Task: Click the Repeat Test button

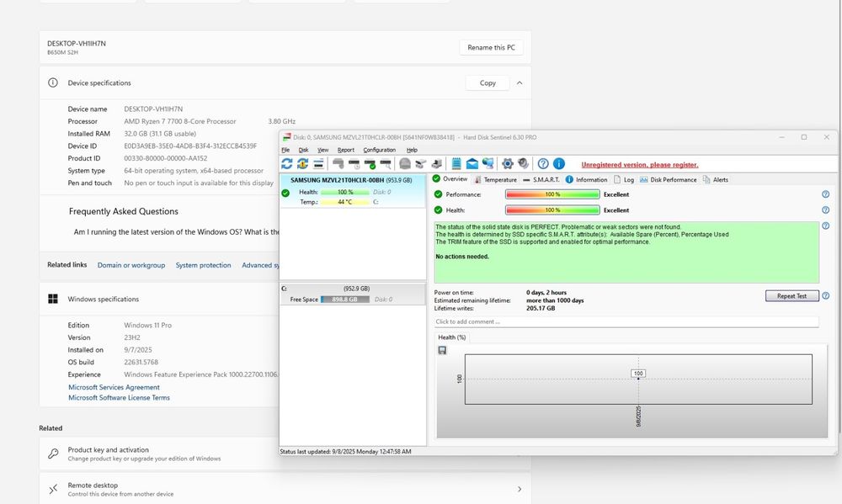Action: click(x=791, y=295)
